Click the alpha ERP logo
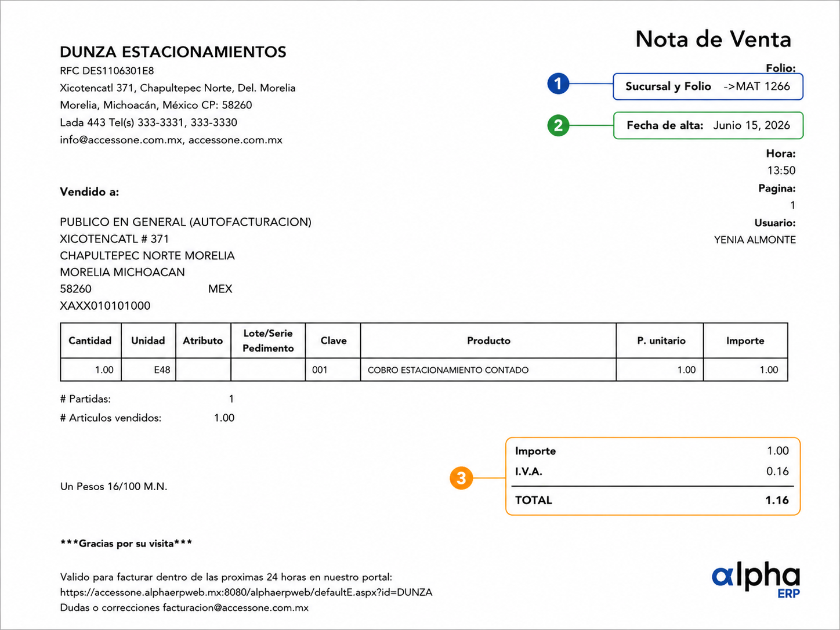Image resolution: width=840 pixels, height=630 pixels. point(756,581)
